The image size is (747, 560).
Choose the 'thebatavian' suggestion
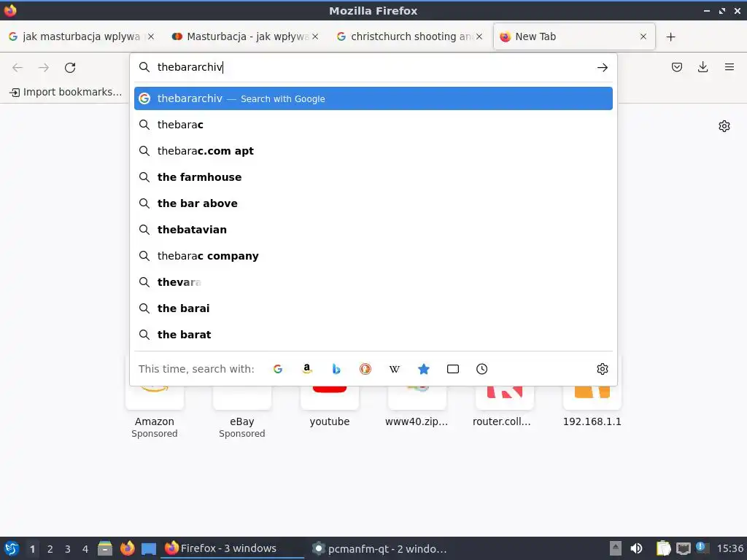pyautogui.click(x=373, y=230)
